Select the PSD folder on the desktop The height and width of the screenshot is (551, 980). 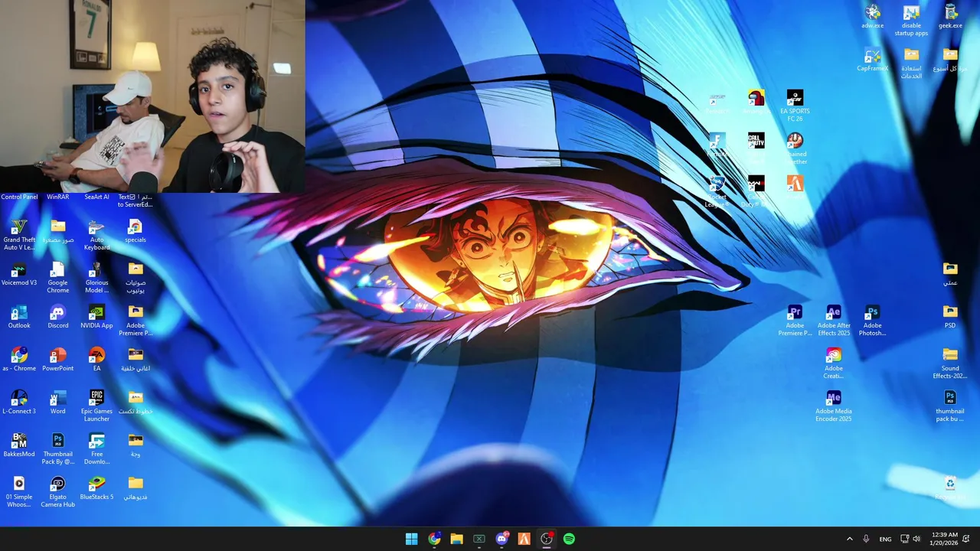pyautogui.click(x=950, y=317)
